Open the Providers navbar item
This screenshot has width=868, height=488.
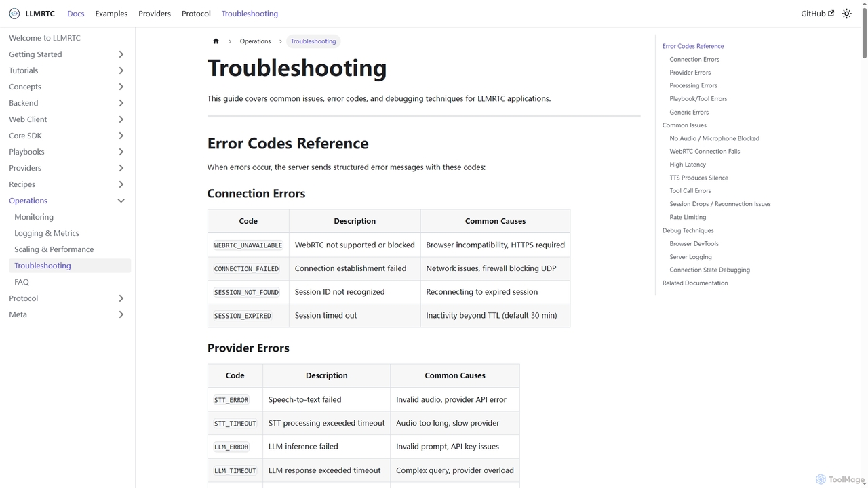coord(155,14)
